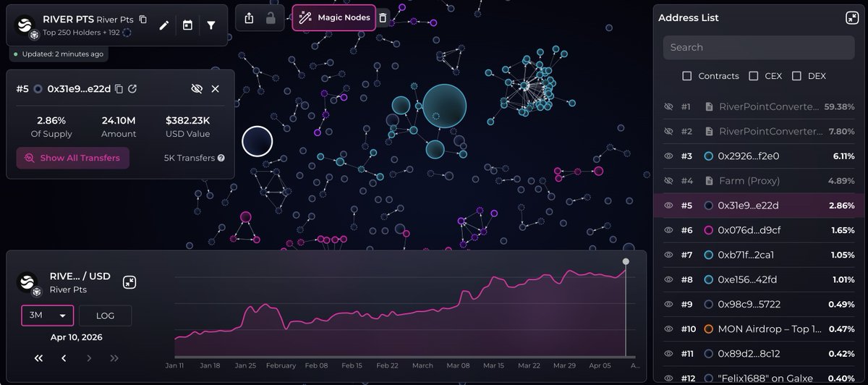Close the #5 address details card
This screenshot has width=868, height=385.
pos(215,88)
